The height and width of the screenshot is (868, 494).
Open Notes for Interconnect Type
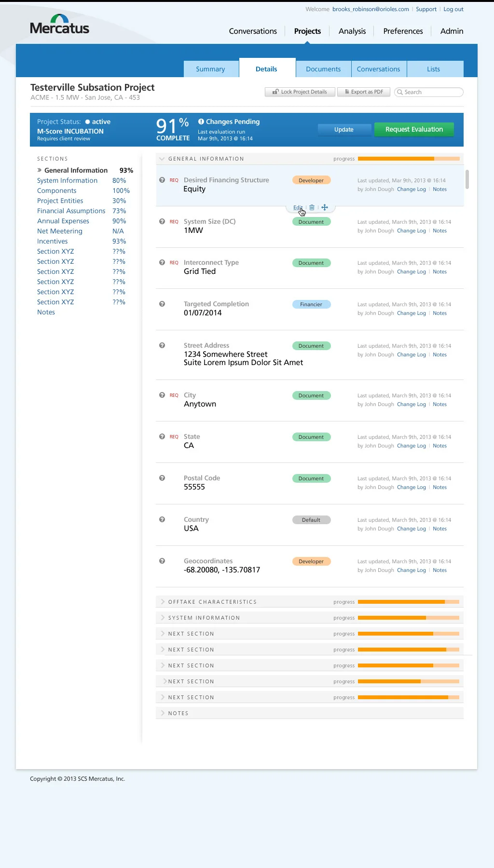click(x=439, y=271)
